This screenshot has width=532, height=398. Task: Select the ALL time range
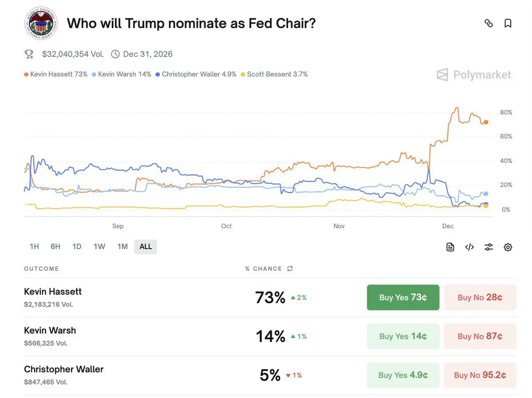point(146,246)
